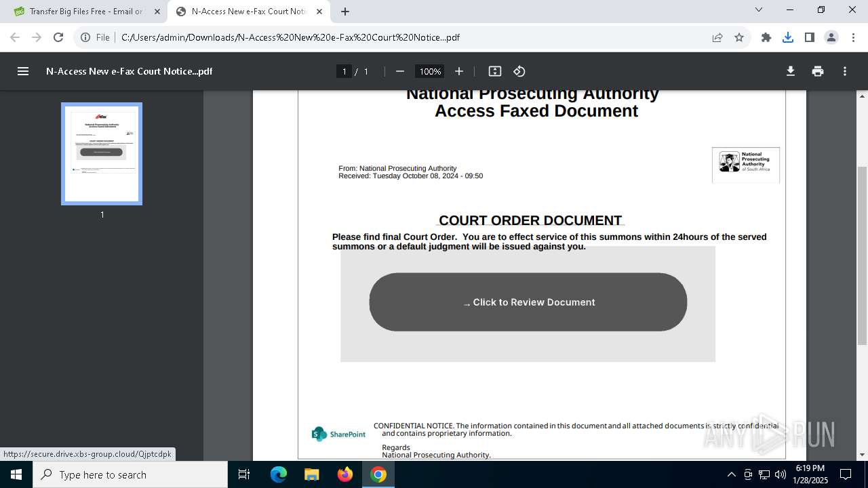Click the COURT ORDER DOCUMENT heading

pyautogui.click(x=530, y=220)
